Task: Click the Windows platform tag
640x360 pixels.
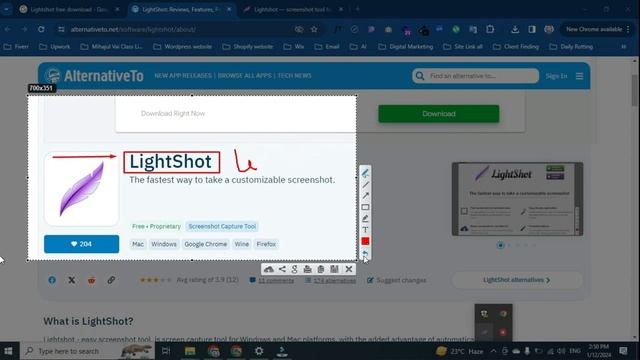Action: click(164, 244)
